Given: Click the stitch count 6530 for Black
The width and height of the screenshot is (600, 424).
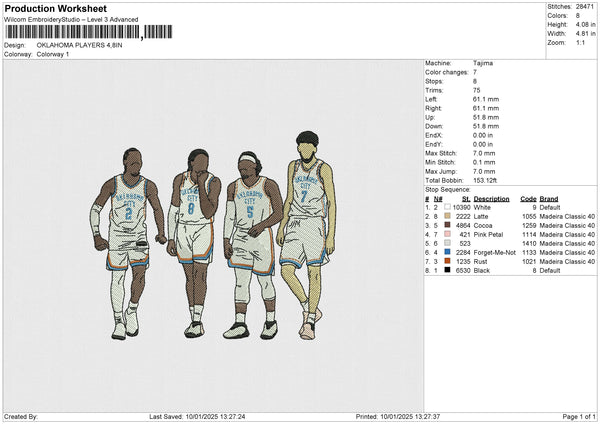Looking at the screenshot, I should click(x=463, y=271).
